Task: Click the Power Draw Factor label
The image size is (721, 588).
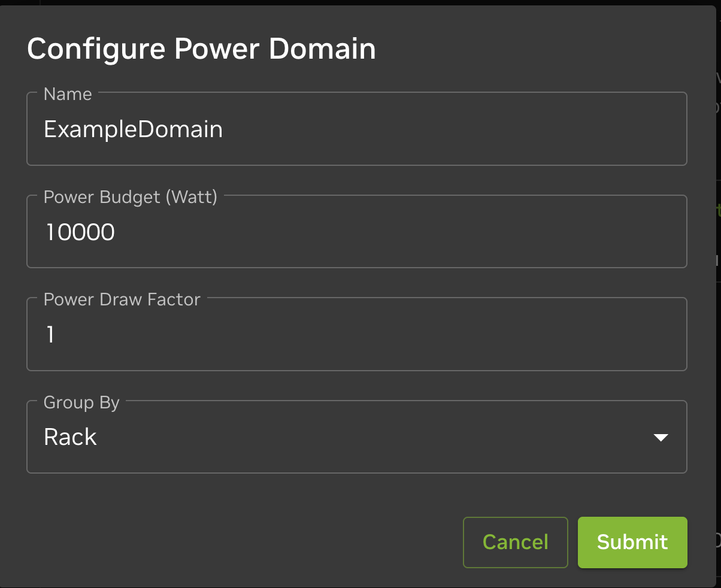Action: pos(122,299)
